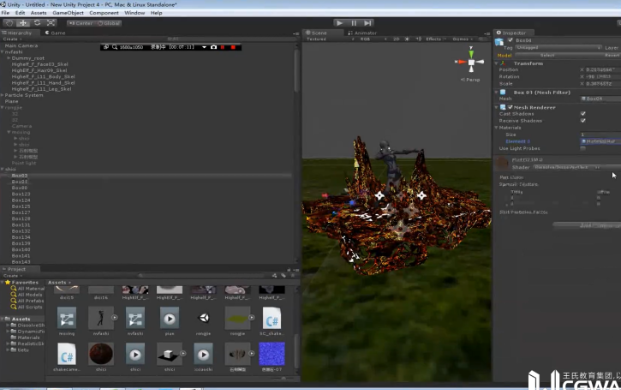
Task: Expand Particle System in the Hierarchy
Action: (2, 95)
